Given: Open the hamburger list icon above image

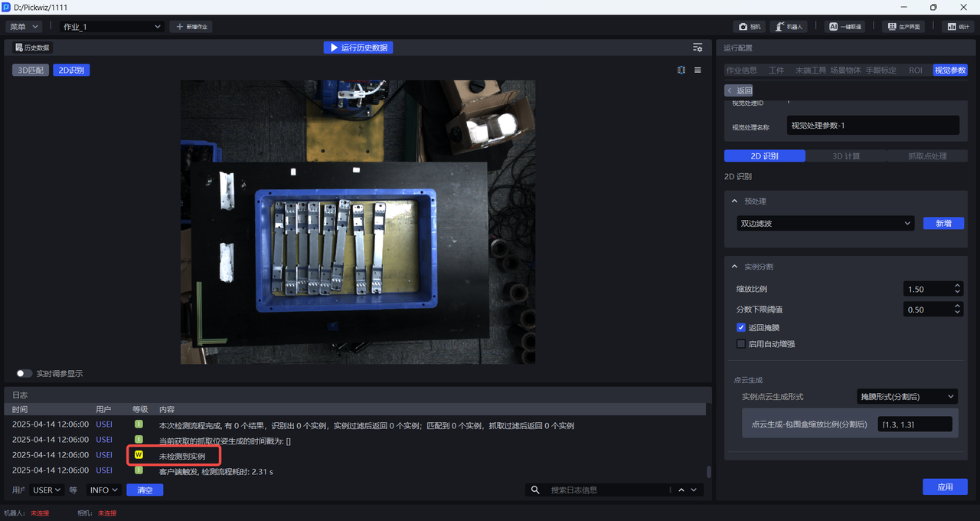Looking at the screenshot, I should tap(697, 70).
